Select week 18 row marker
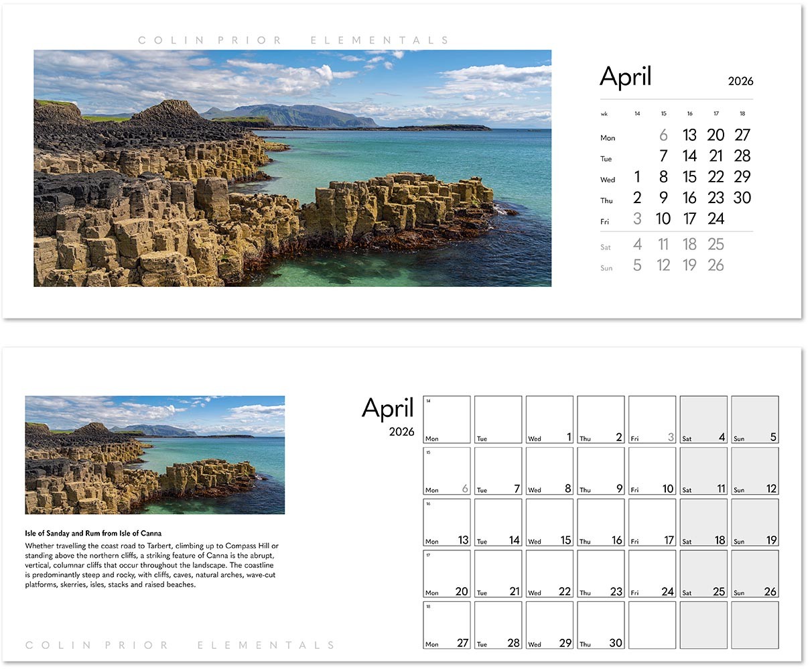The width and height of the screenshot is (812, 669). 742,113
